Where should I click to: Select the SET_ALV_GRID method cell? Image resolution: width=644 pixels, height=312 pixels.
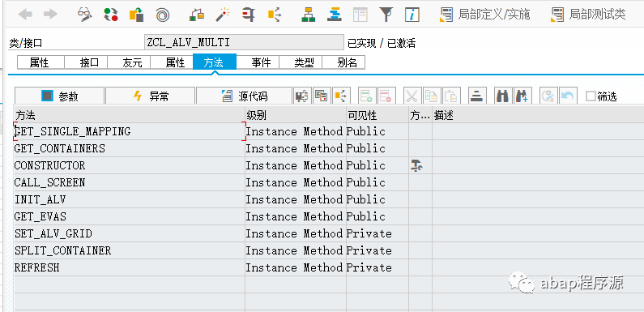(x=130, y=234)
